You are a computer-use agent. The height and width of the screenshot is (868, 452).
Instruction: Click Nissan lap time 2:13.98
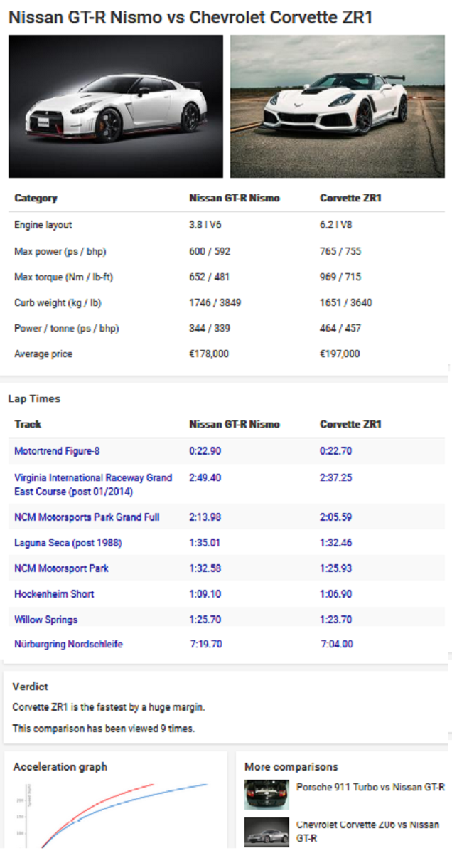205,517
